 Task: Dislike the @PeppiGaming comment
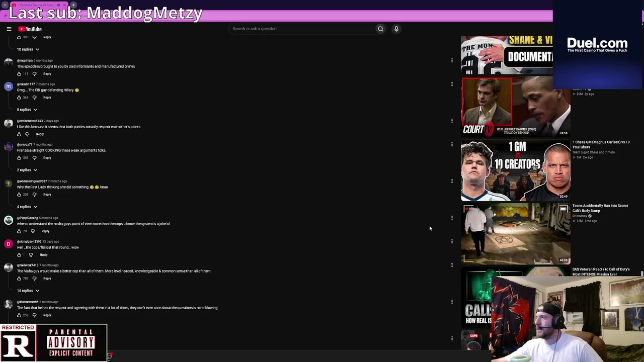pos(32,231)
